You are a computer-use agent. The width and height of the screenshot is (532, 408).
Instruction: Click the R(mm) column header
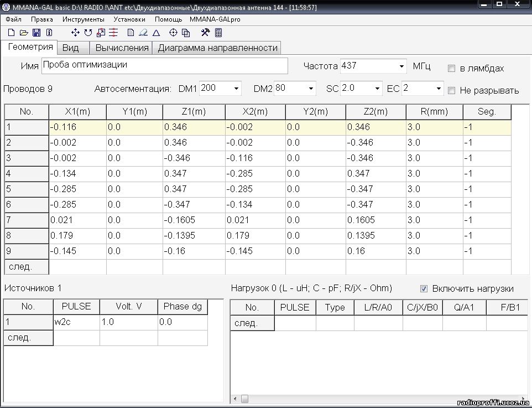[435, 112]
